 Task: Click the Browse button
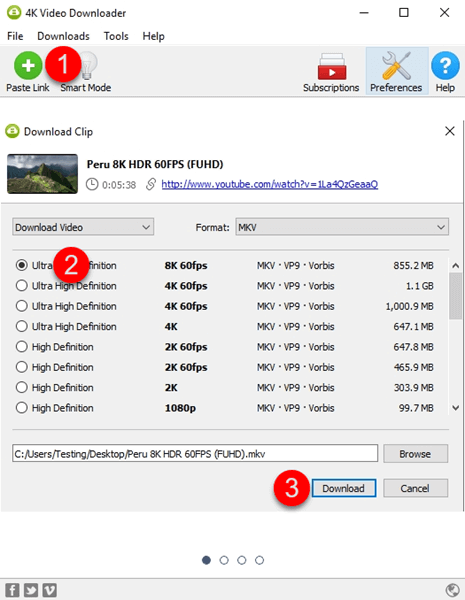tap(415, 454)
